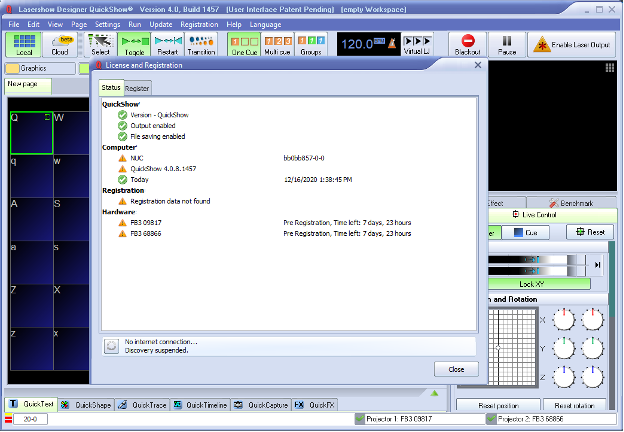Select cue cell Z uppercase
This screenshot has height=432, width=624.
point(31,306)
